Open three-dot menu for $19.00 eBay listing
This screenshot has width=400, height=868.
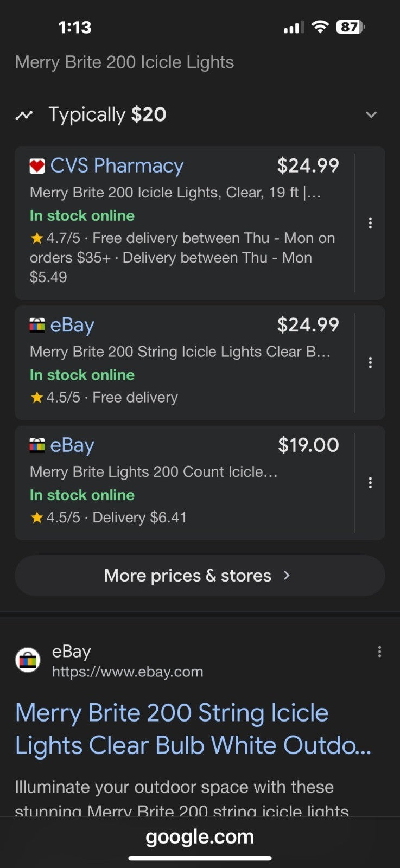[x=370, y=482]
